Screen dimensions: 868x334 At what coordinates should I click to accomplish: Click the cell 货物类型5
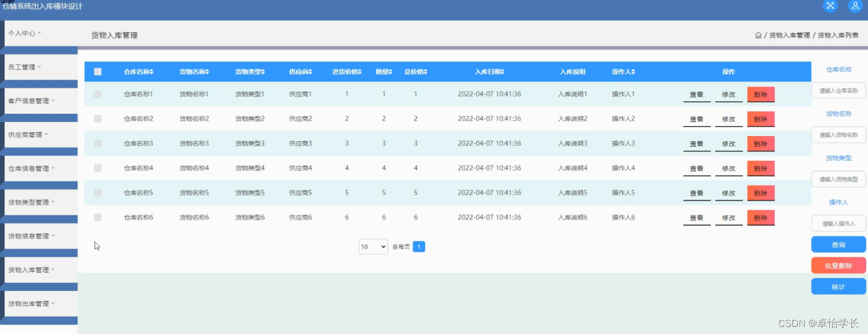click(x=250, y=193)
